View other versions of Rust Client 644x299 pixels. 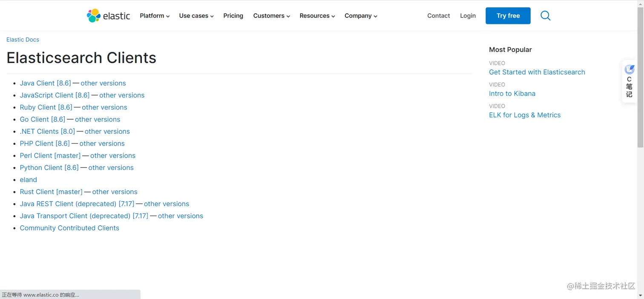pos(115,192)
